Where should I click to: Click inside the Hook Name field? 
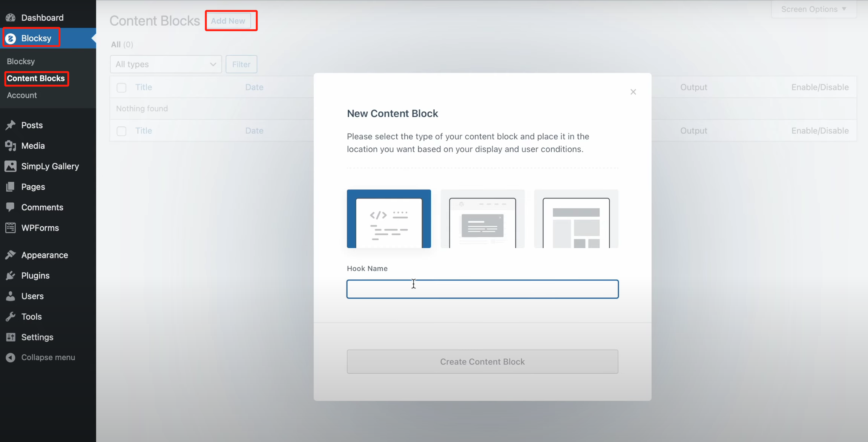click(482, 289)
